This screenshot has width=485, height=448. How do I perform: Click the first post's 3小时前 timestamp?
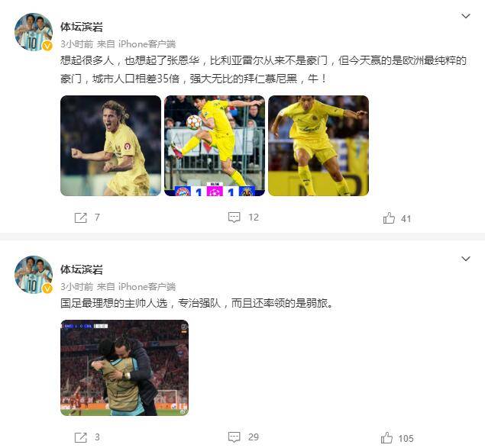coord(76,44)
